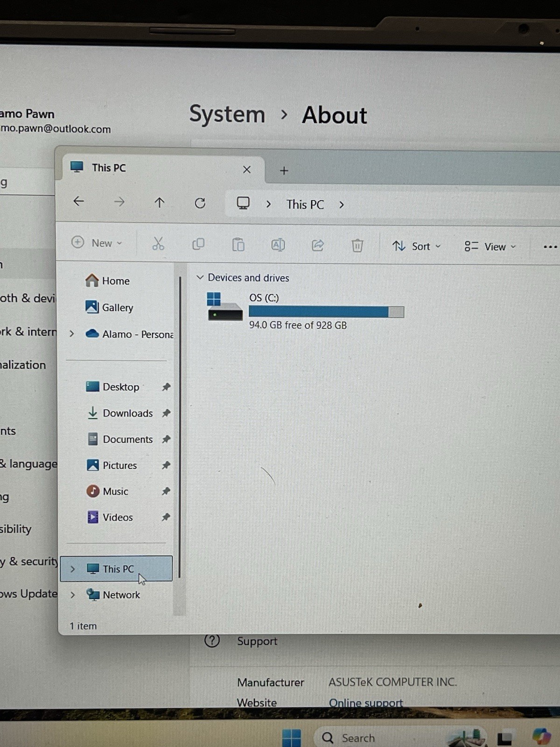Expand the This PC tree node

click(73, 569)
